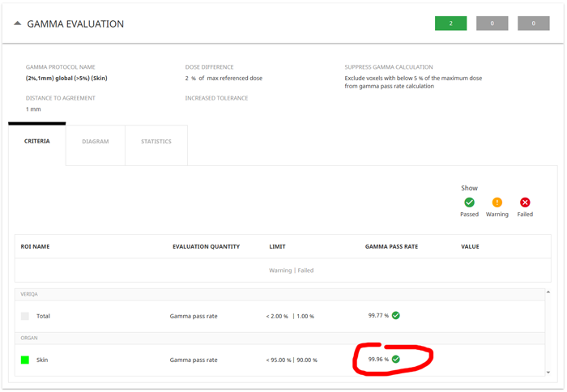Image resolution: width=567 pixels, height=392 pixels.
Task: Click the VALUE column header
Action: coord(470,247)
